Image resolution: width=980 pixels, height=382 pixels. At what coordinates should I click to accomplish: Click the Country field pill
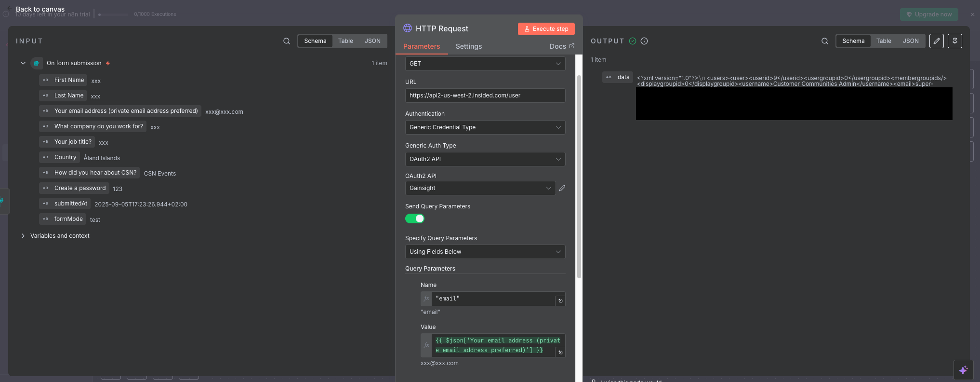(59, 157)
